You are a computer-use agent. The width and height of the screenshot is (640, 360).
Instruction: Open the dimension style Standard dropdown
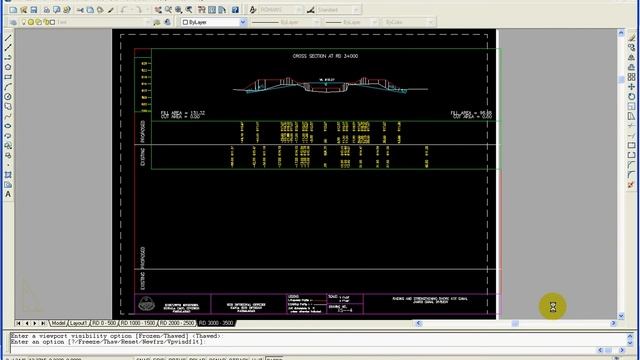point(356,9)
